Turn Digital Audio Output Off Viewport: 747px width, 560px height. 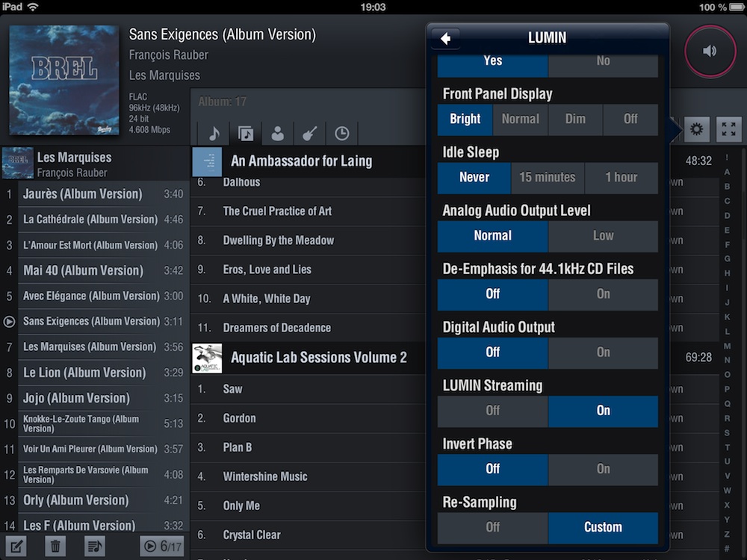pos(492,353)
